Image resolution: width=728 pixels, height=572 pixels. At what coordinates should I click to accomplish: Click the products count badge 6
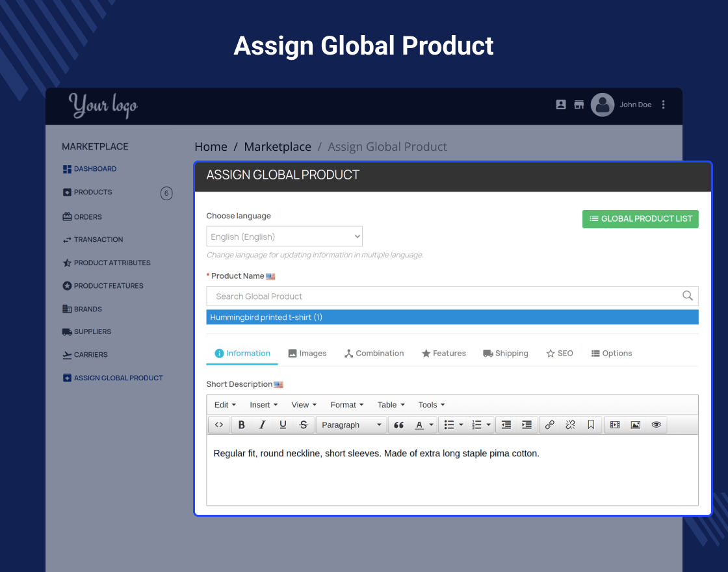point(166,193)
